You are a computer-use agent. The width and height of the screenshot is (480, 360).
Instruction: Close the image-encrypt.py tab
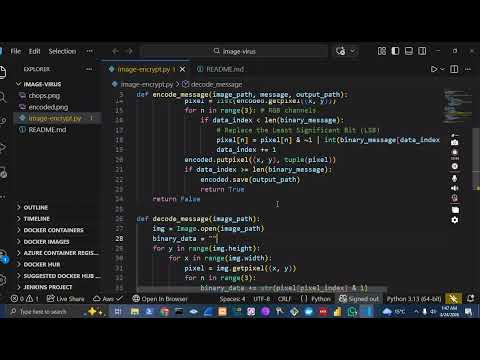[x=182, y=69]
